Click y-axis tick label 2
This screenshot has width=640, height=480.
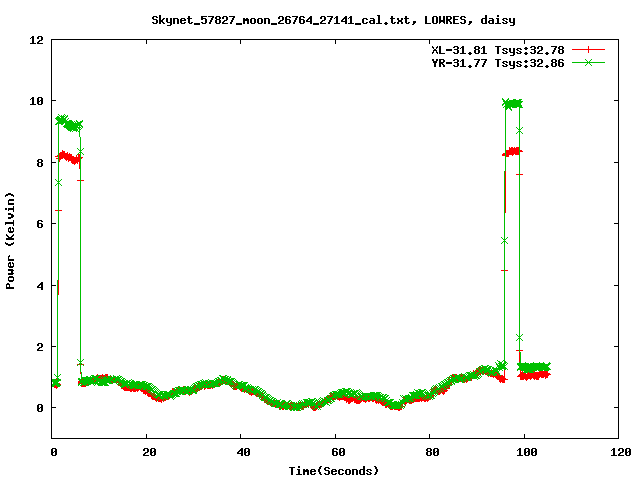pyautogui.click(x=40, y=347)
